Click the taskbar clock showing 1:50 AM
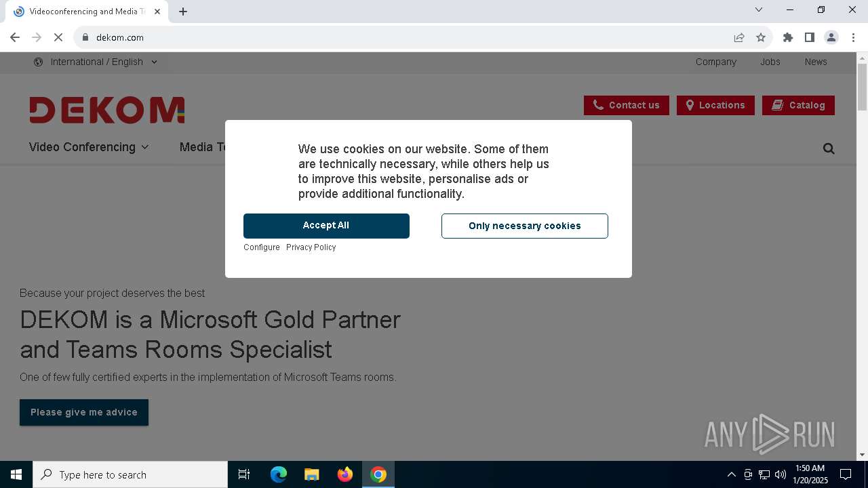Screen dimensions: 868x488 tap(810, 474)
